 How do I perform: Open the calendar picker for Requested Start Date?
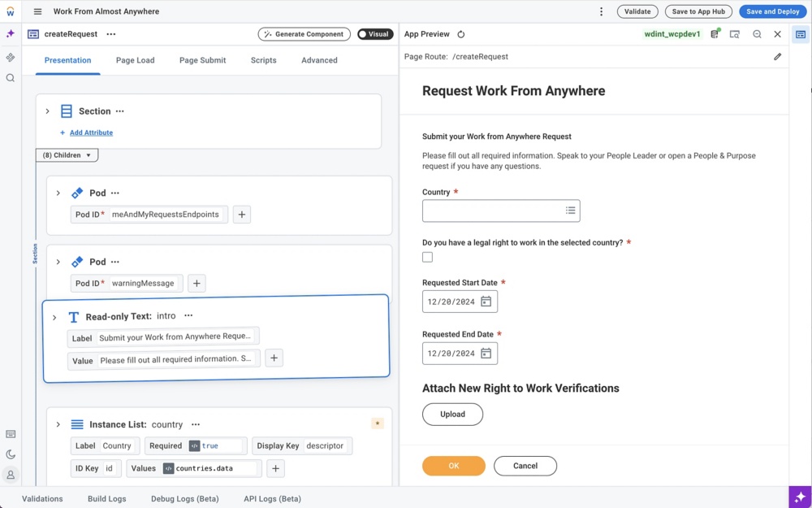click(486, 302)
